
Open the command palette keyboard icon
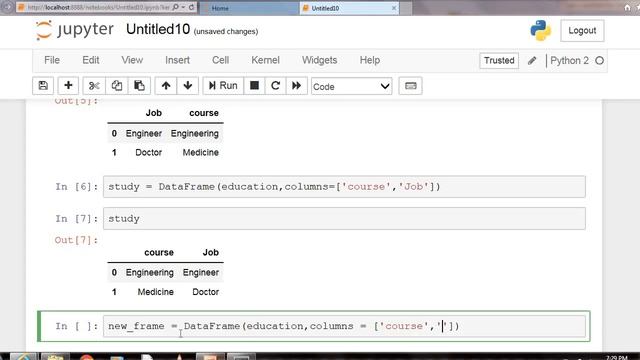(x=411, y=86)
